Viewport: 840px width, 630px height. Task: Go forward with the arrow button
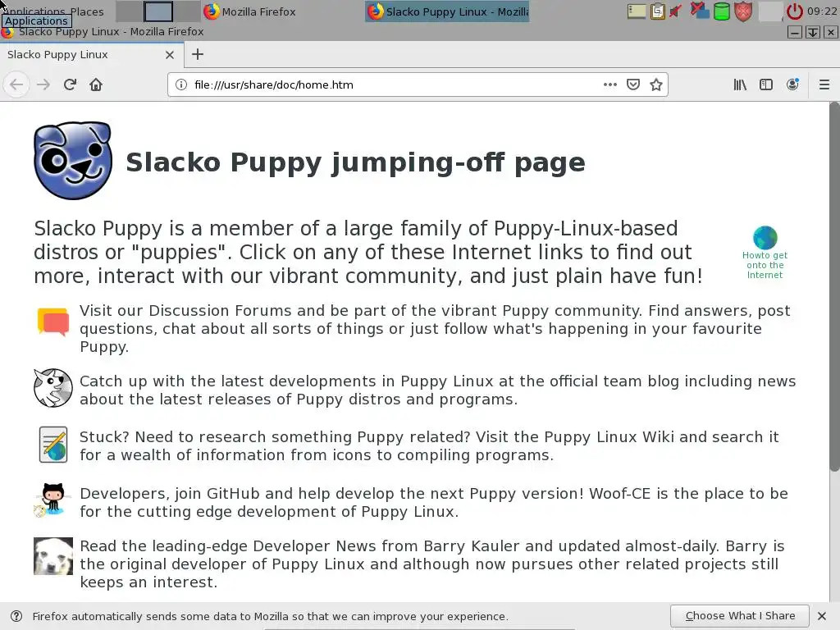click(43, 84)
